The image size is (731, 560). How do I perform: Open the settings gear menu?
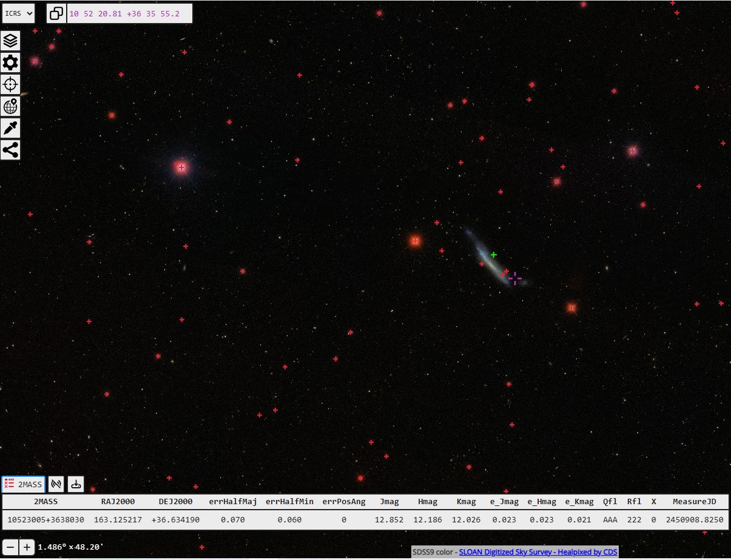click(x=10, y=62)
